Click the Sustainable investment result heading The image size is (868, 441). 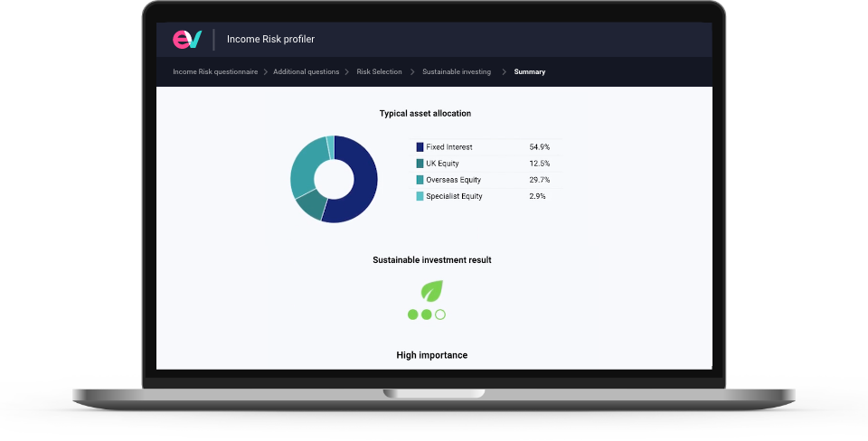(x=432, y=260)
